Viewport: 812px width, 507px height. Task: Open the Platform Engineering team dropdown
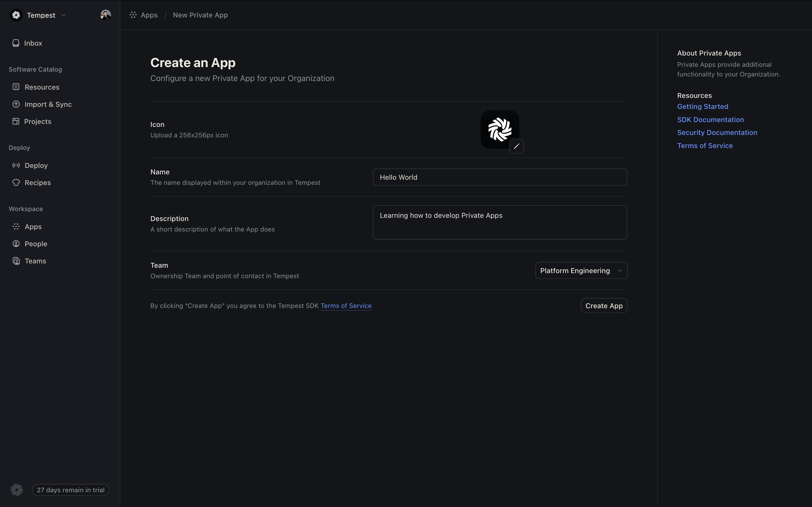tap(581, 271)
